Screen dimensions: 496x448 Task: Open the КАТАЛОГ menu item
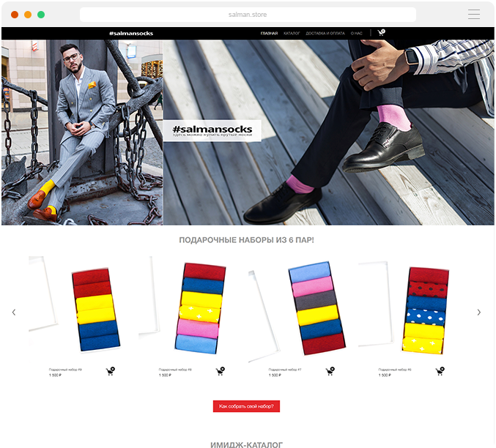pos(292,33)
